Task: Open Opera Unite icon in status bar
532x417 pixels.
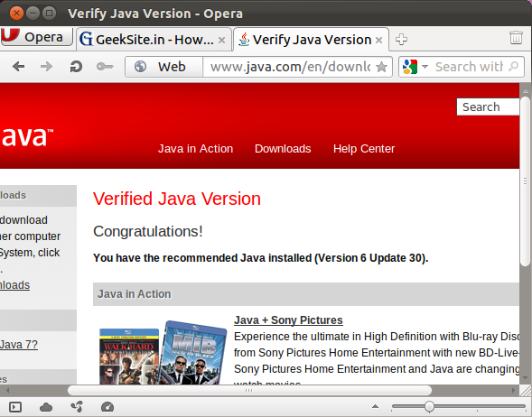Action: point(77,407)
